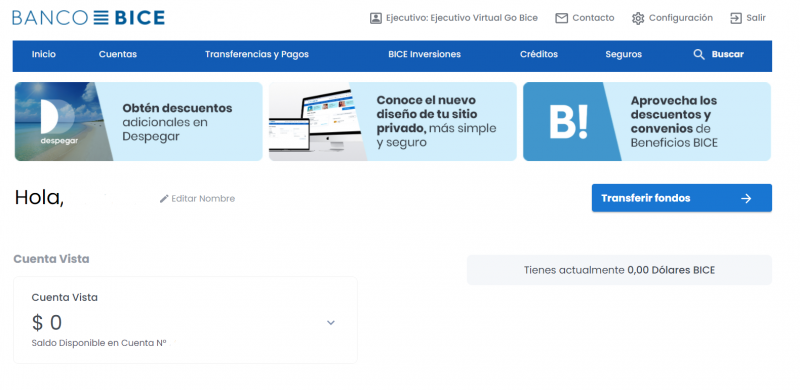The width and height of the screenshot is (800, 390).
Task: Click the Salir logout icon
Action: pyautogui.click(x=736, y=18)
